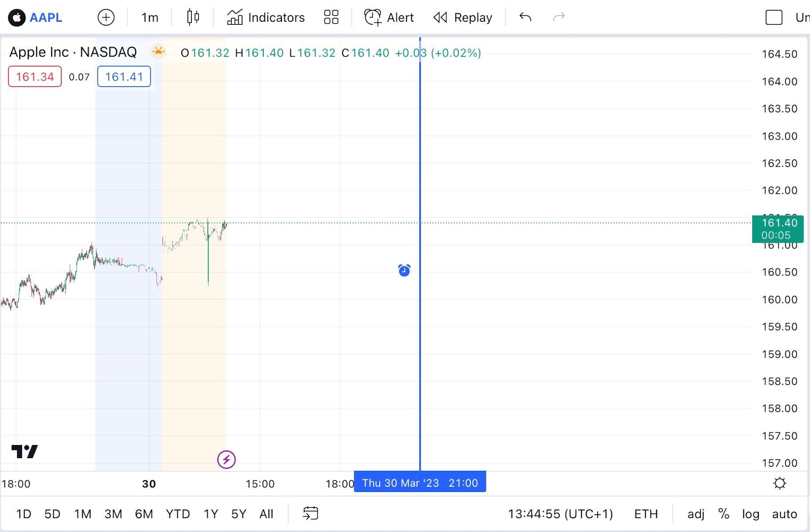The image size is (810, 532).
Task: Open the AAPL symbol search
Action: (46, 18)
